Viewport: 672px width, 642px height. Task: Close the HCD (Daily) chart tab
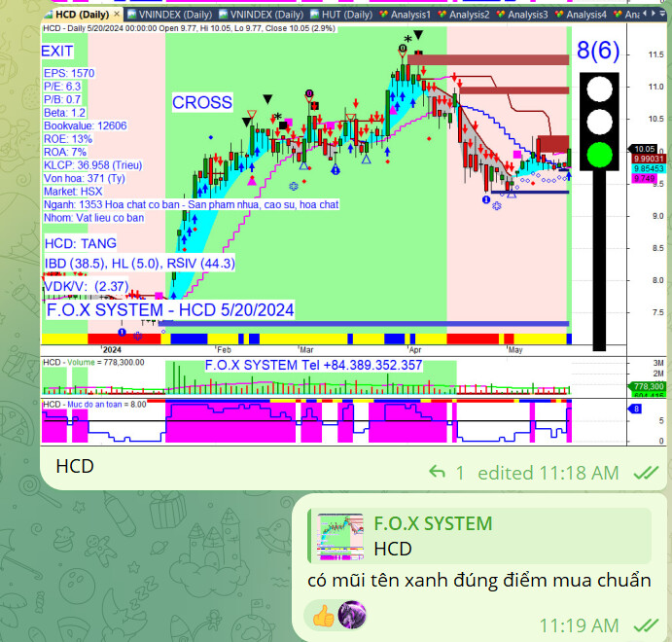coord(117,15)
